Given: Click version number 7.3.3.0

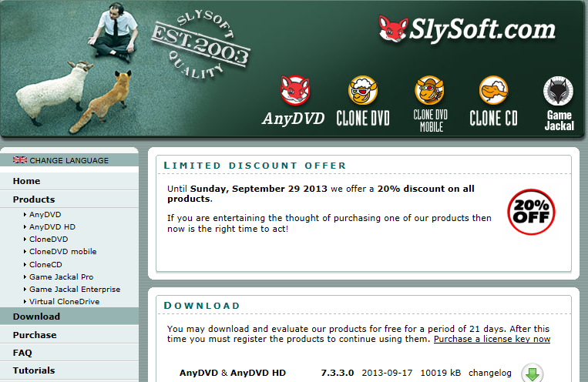Looking at the screenshot, I should coord(337,373).
